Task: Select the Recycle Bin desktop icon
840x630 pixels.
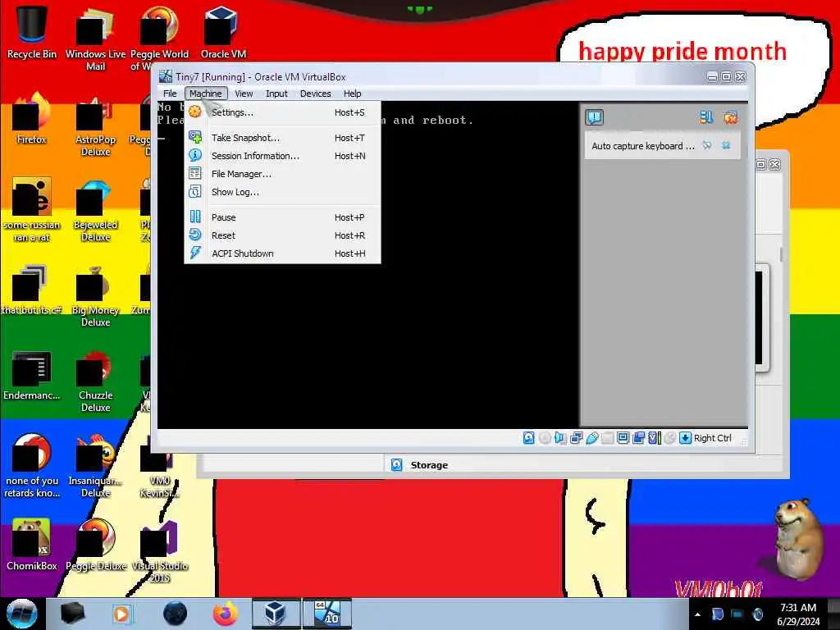Action: (x=32, y=32)
